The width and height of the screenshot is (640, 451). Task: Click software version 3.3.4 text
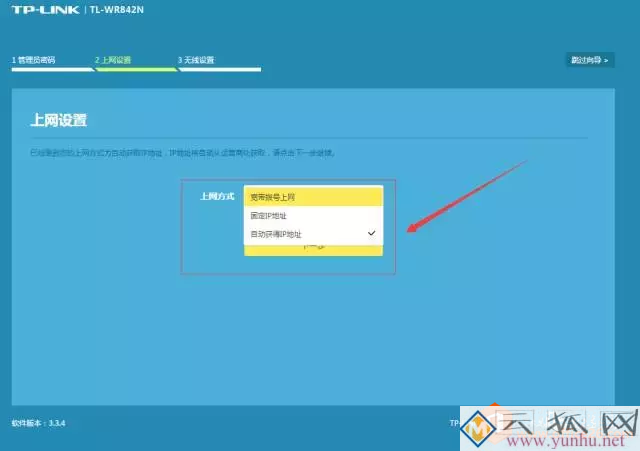tap(38, 423)
